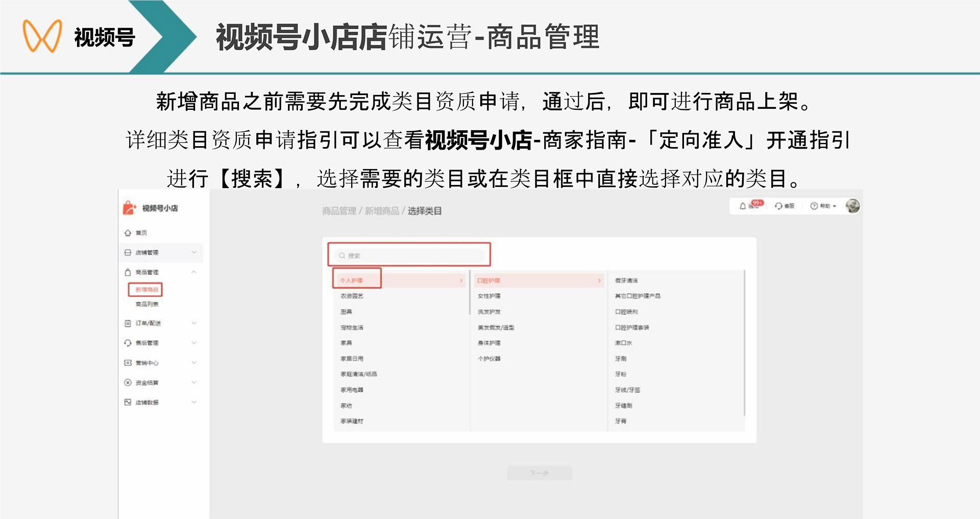This screenshot has height=519, width=980.
Task: Select 女性护理 subcategory
Action: click(489, 296)
